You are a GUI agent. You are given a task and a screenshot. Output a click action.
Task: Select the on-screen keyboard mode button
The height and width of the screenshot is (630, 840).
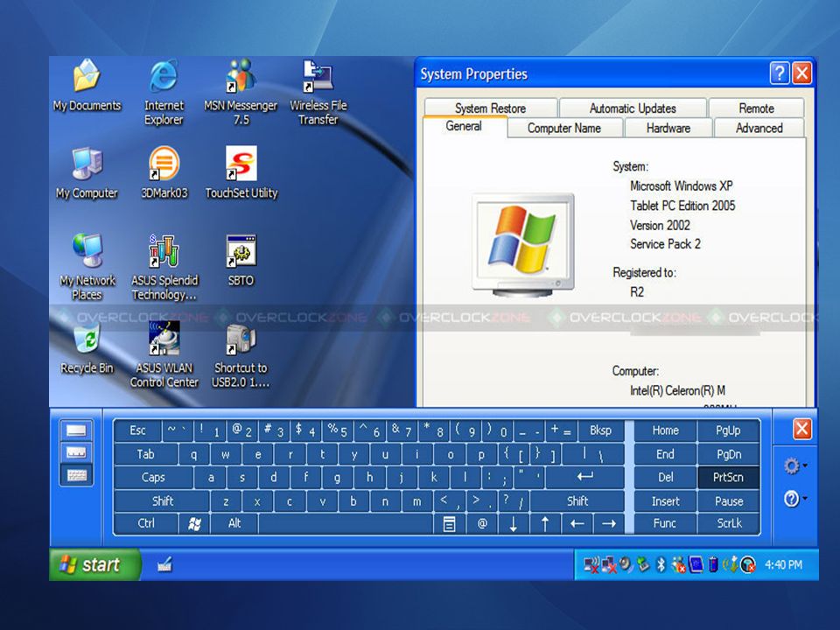(x=77, y=475)
